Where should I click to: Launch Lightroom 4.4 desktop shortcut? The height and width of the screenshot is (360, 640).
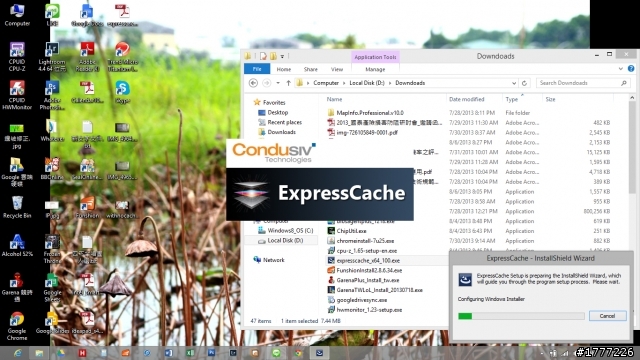coord(52,57)
